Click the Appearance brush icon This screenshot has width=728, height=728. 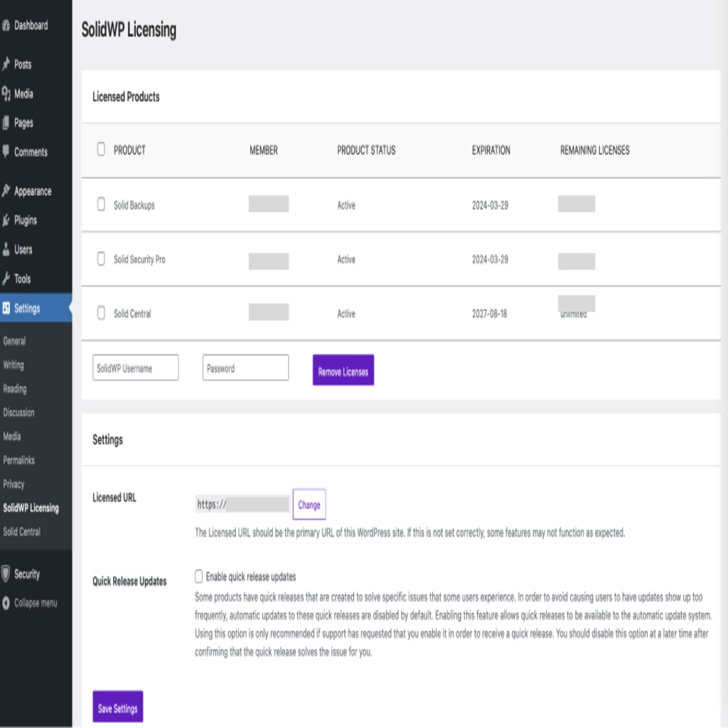(6, 191)
